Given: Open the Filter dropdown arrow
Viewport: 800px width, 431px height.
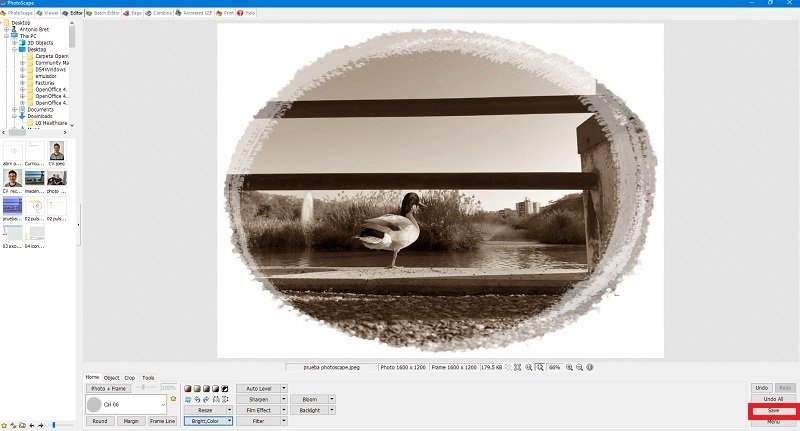Looking at the screenshot, I should tap(284, 421).
